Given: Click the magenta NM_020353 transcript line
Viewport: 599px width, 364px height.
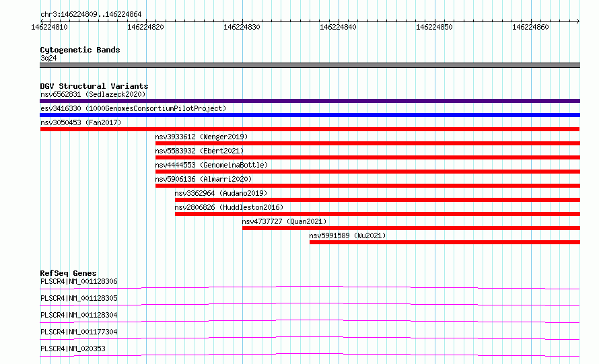Looking at the screenshot, I should [x=310, y=355].
